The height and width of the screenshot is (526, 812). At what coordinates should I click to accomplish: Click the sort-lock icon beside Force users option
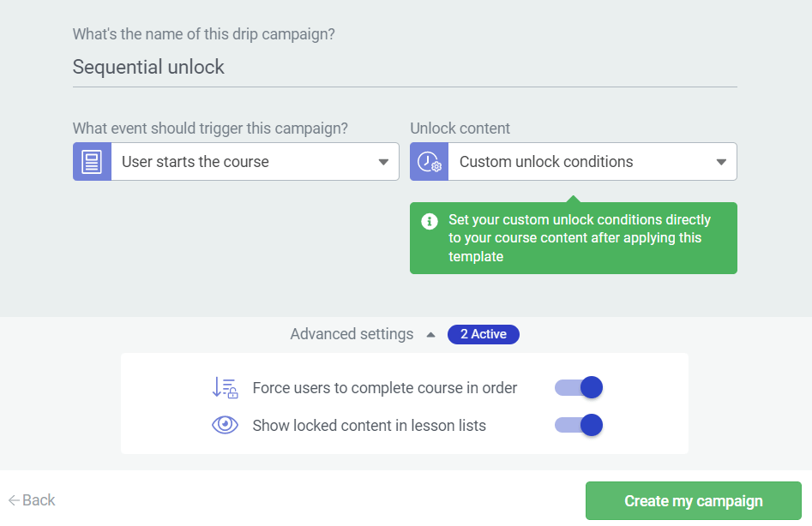point(225,388)
